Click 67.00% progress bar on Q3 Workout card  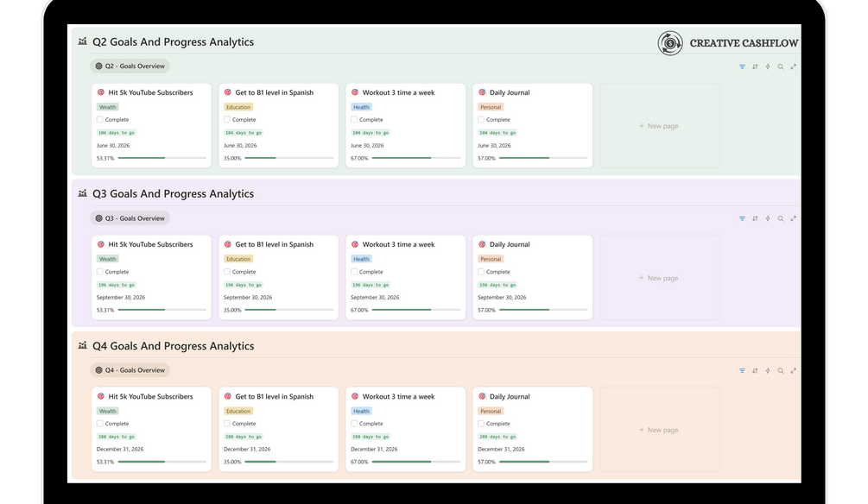415,310
